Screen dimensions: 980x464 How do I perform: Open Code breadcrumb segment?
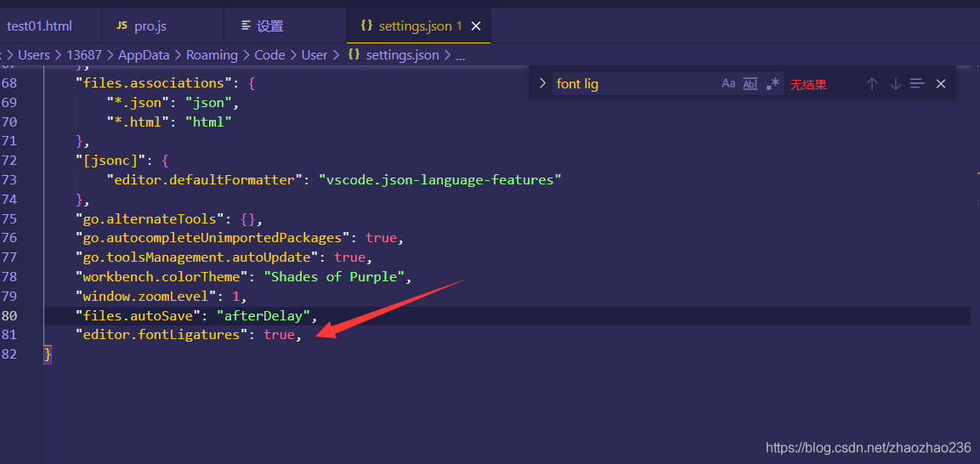coord(270,55)
